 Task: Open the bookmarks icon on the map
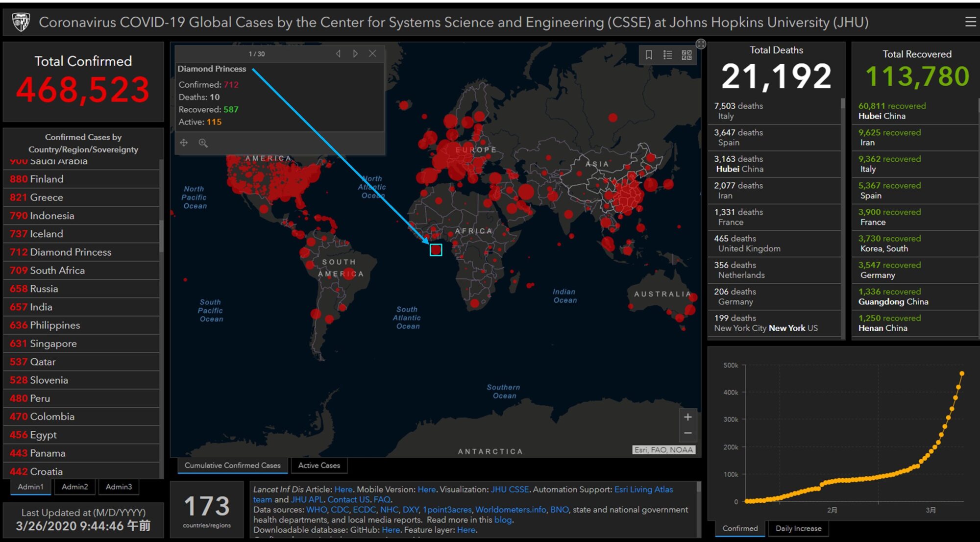point(649,55)
